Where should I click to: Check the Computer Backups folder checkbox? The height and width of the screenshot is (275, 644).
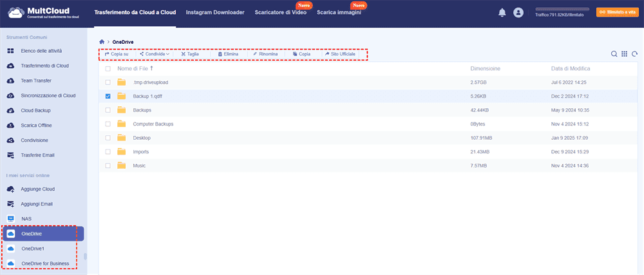(x=108, y=124)
